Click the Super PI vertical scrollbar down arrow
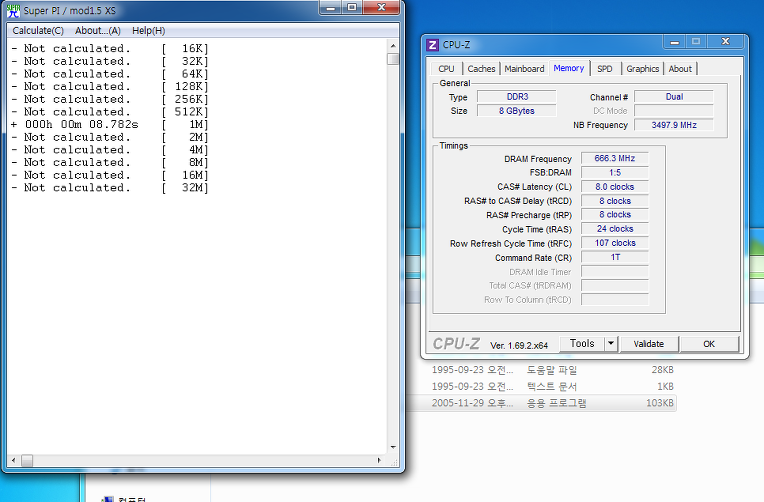Screen dimensions: 764x502 pyautogui.click(x=393, y=447)
